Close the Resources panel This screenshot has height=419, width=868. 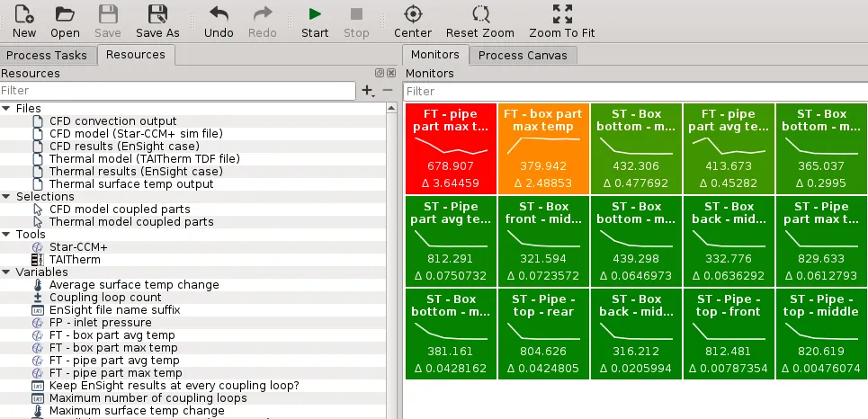(x=391, y=74)
